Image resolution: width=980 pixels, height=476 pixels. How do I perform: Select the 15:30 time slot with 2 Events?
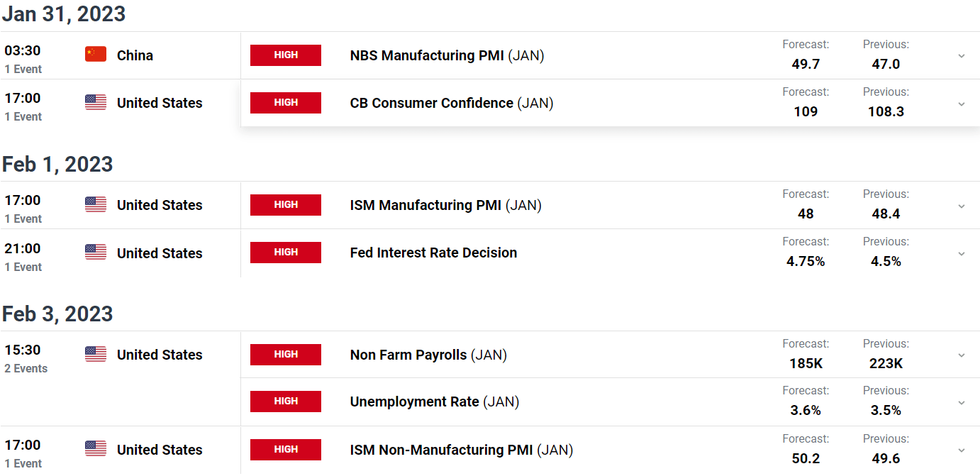coord(26,358)
